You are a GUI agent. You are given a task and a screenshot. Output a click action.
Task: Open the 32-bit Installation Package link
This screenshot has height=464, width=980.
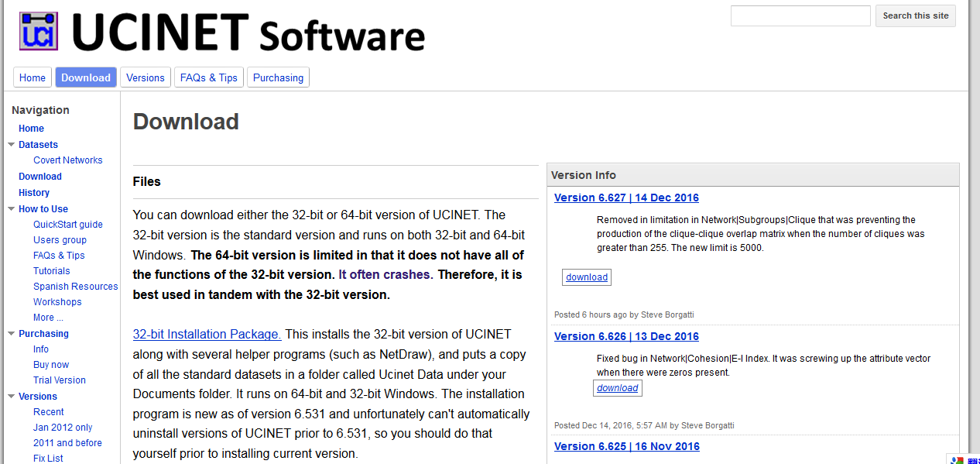click(207, 335)
